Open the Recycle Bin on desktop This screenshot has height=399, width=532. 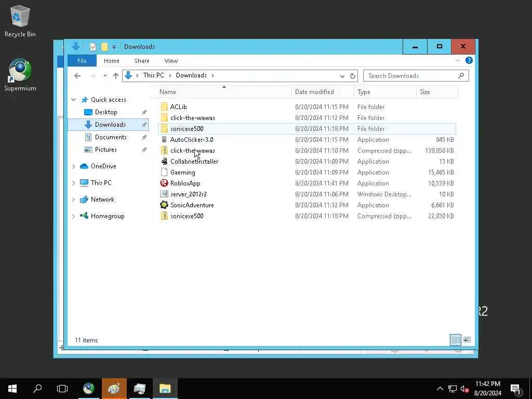(x=20, y=21)
